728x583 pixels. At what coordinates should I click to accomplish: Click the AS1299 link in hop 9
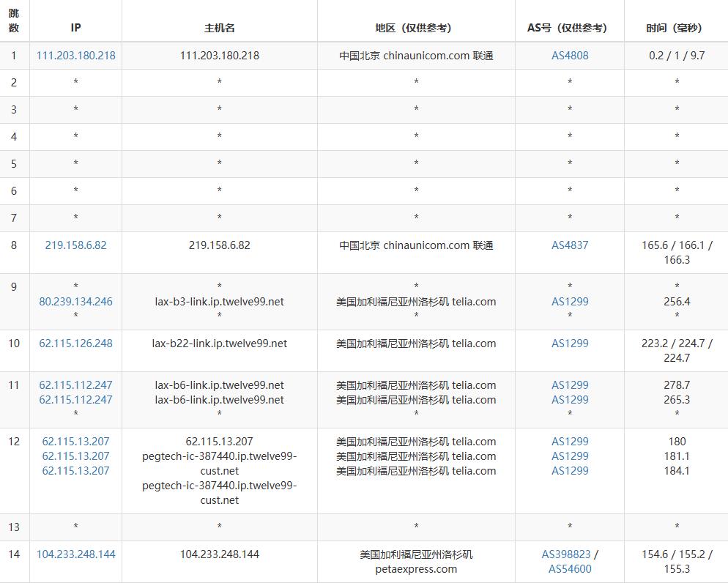pos(570,301)
